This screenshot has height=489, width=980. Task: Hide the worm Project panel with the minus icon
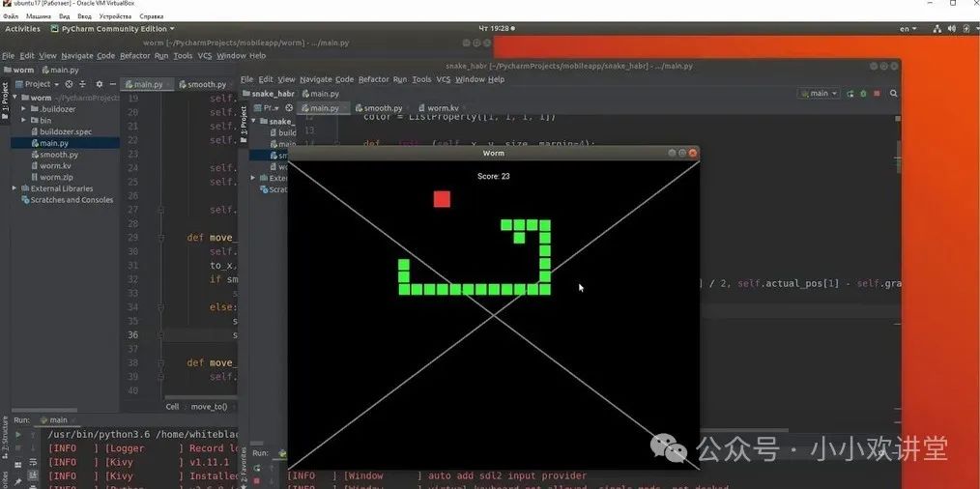click(113, 84)
